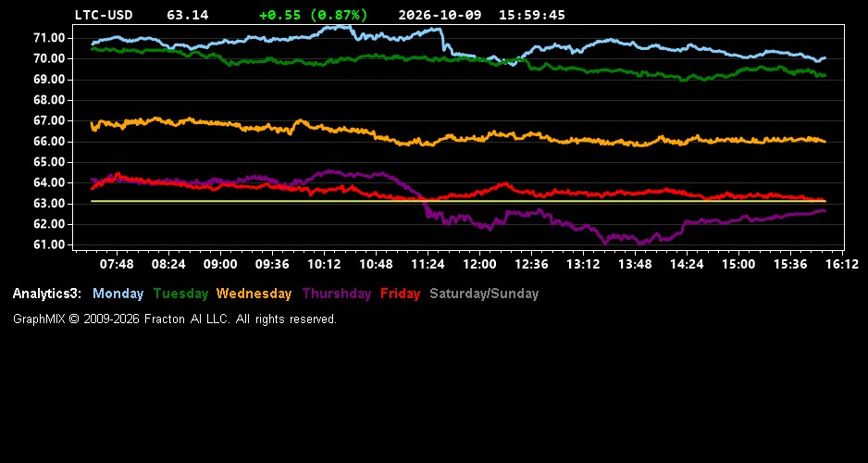The image size is (868, 463).
Task: Click the GraphMIX copyright notice
Action: click(x=175, y=319)
